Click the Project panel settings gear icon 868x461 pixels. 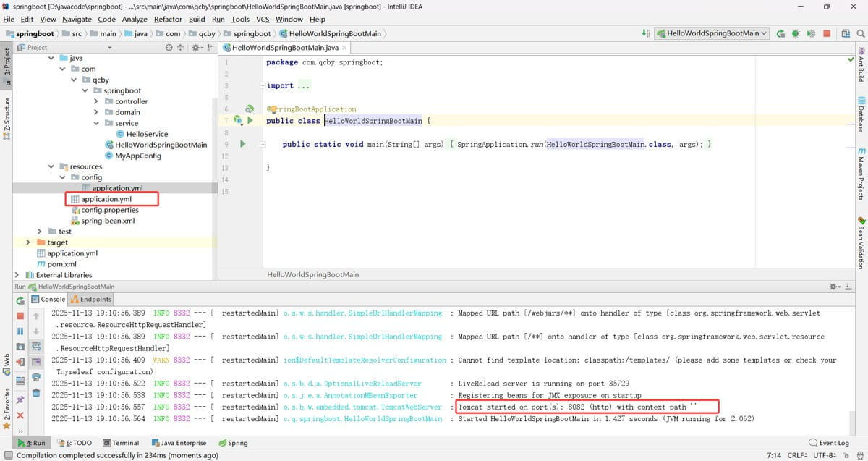pyautogui.click(x=195, y=48)
